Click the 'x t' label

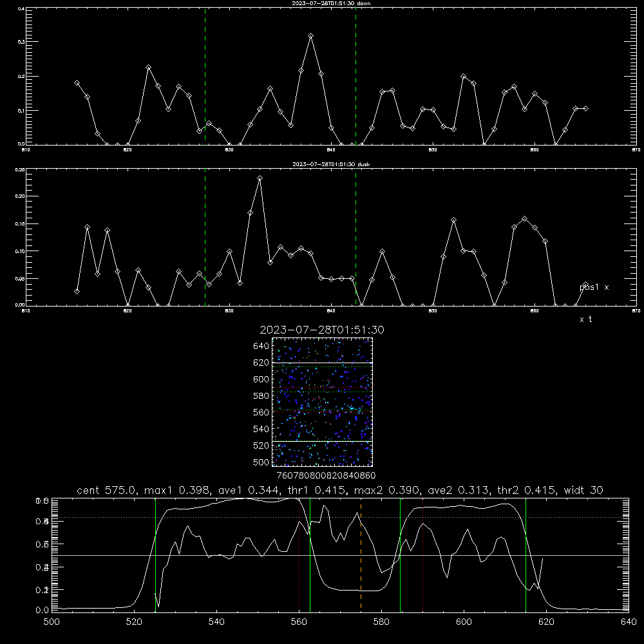[x=586, y=319]
